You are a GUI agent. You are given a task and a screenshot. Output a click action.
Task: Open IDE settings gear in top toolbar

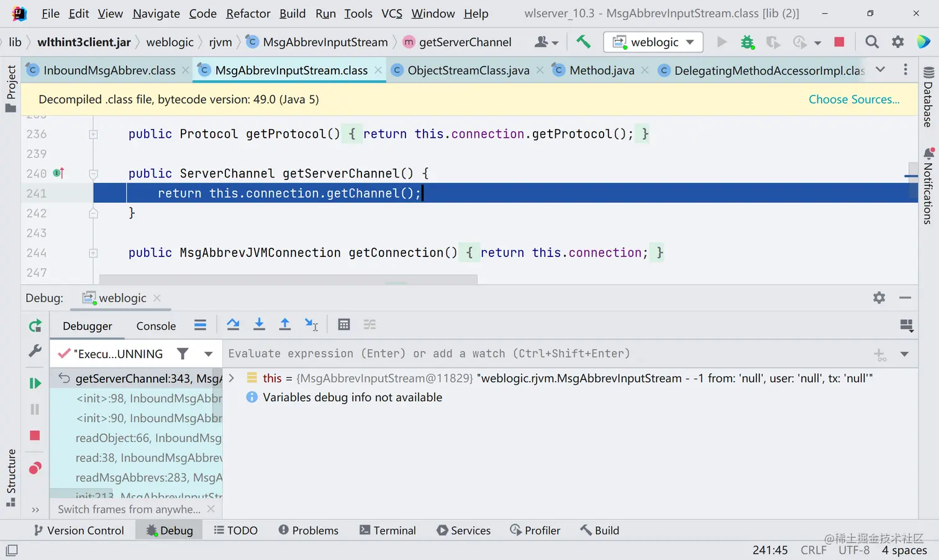pyautogui.click(x=898, y=42)
